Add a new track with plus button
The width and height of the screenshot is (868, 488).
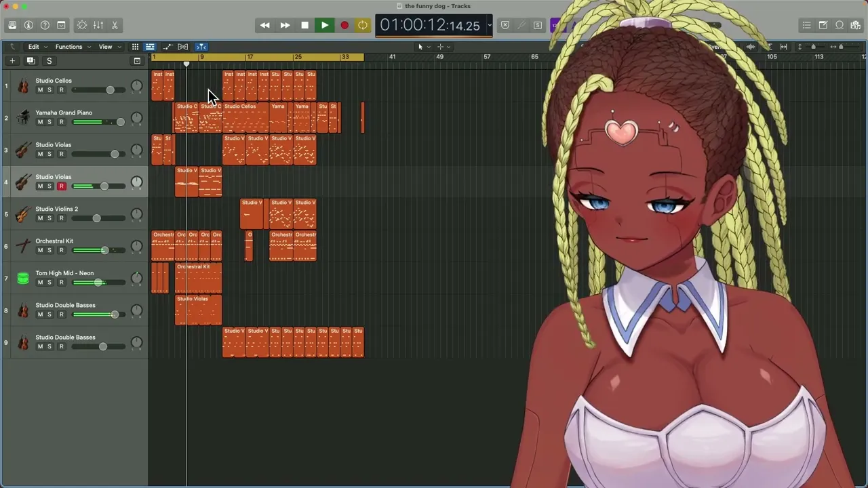pyautogui.click(x=12, y=61)
